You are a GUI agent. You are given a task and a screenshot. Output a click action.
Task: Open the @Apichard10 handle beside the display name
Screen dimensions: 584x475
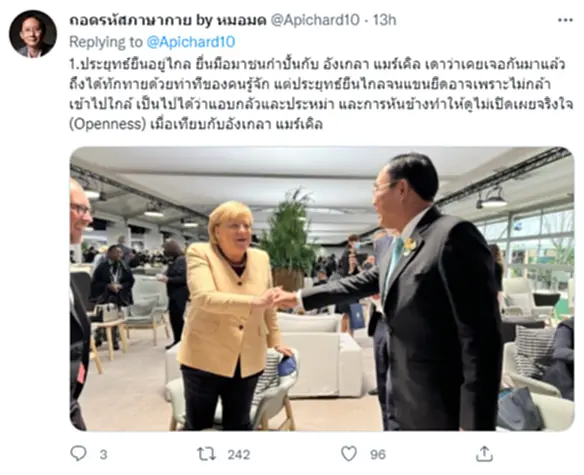[315, 20]
